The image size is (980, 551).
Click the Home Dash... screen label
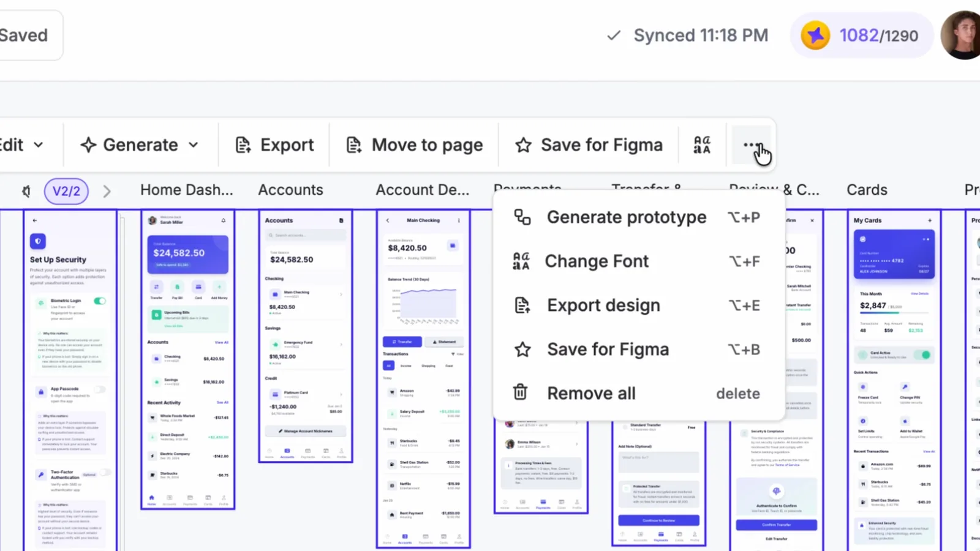(x=187, y=190)
